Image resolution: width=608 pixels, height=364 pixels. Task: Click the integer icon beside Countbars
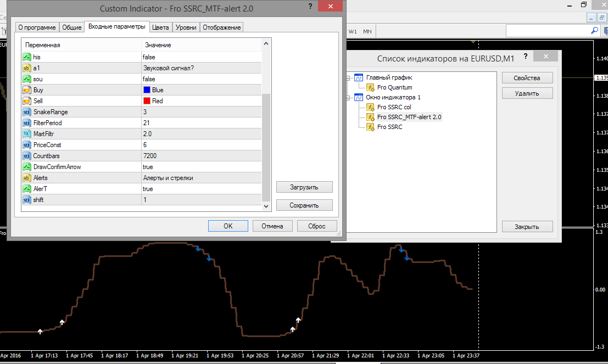[x=27, y=156]
